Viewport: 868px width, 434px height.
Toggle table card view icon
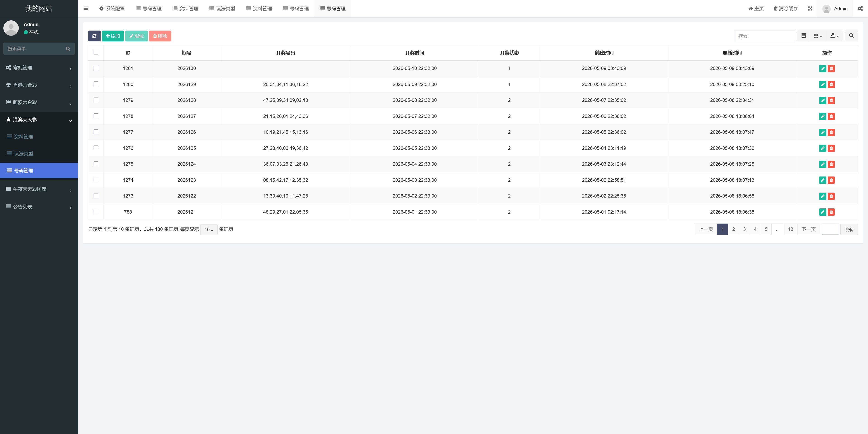804,36
